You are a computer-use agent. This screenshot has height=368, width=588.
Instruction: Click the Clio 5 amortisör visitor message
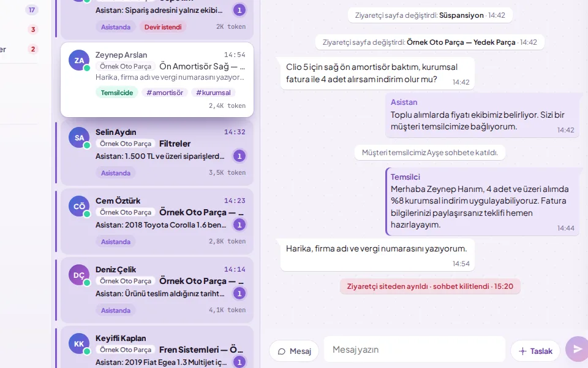377,73
